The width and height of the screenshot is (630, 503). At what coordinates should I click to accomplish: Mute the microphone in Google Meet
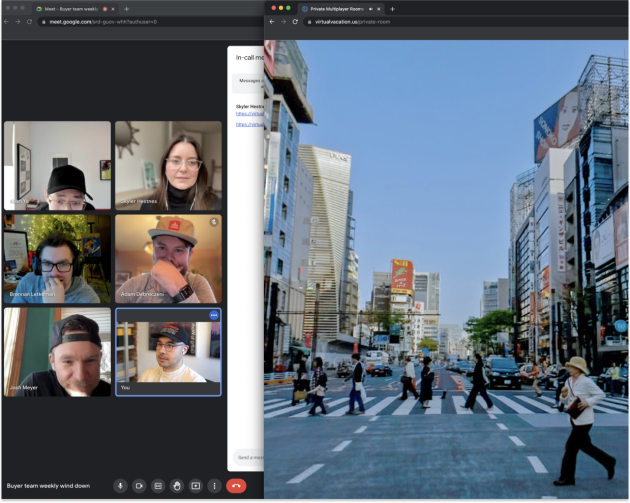(120, 486)
